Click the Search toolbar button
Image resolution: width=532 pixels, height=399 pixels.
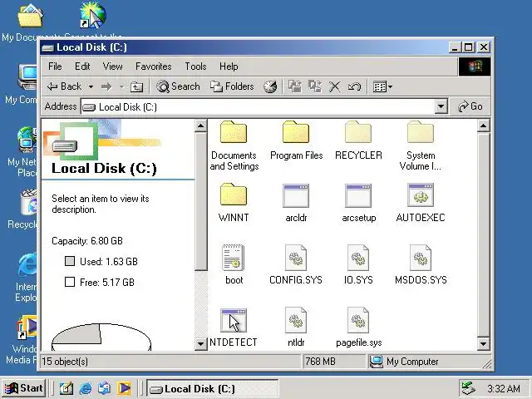tap(178, 86)
